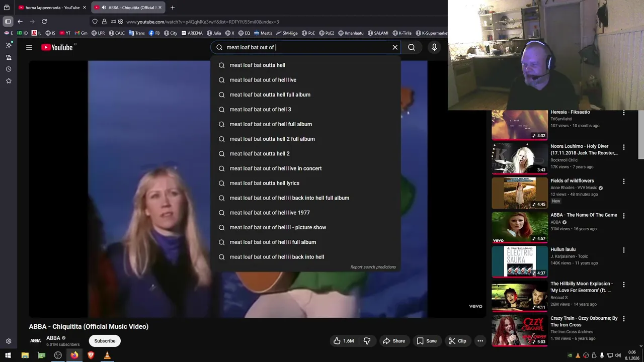Open VLC media player from taskbar
Image resolution: width=644 pixels, height=362 pixels.
[107, 355]
